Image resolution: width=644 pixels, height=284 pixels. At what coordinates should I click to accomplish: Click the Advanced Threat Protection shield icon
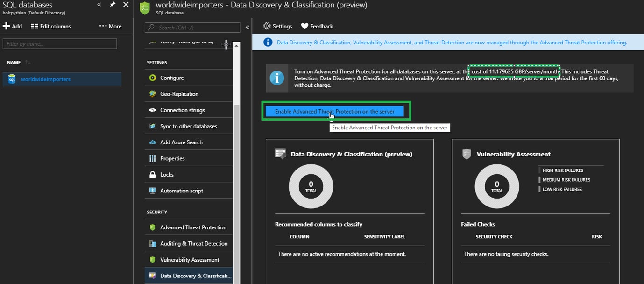point(152,227)
